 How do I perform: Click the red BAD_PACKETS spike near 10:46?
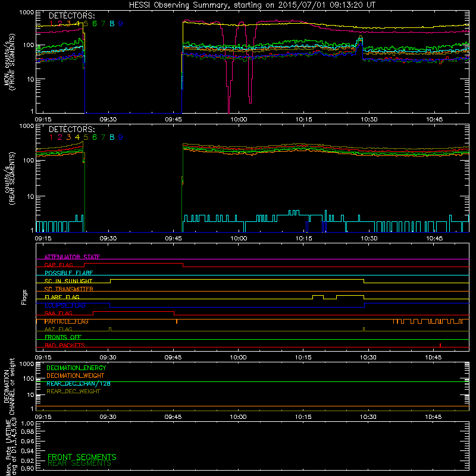click(x=440, y=345)
